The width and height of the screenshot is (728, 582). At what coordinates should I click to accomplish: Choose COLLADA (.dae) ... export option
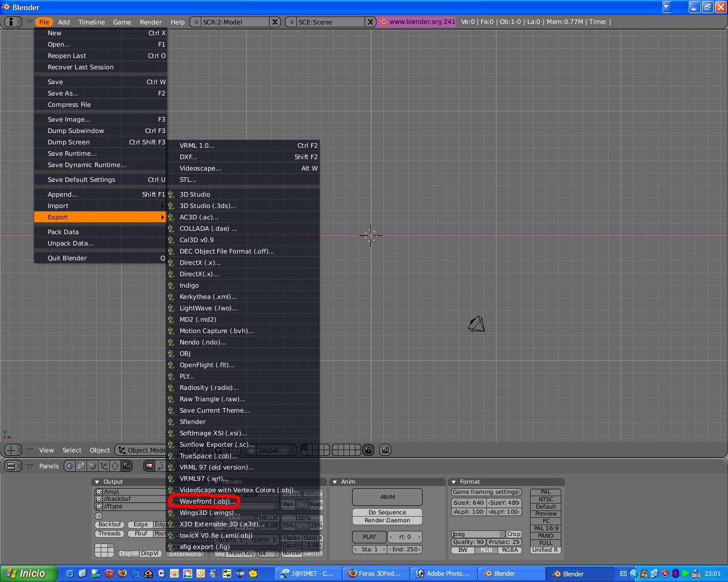pos(243,228)
